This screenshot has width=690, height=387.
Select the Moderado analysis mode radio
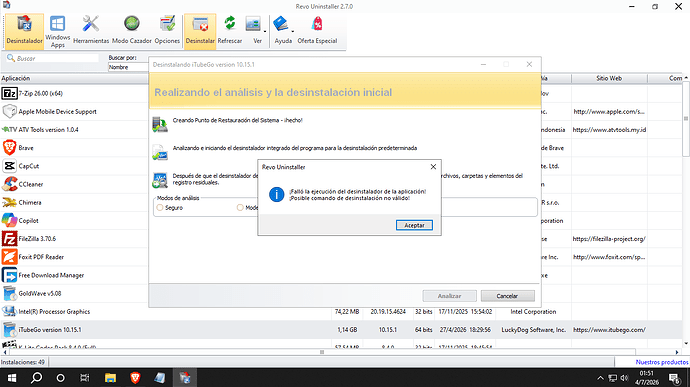[240, 207]
